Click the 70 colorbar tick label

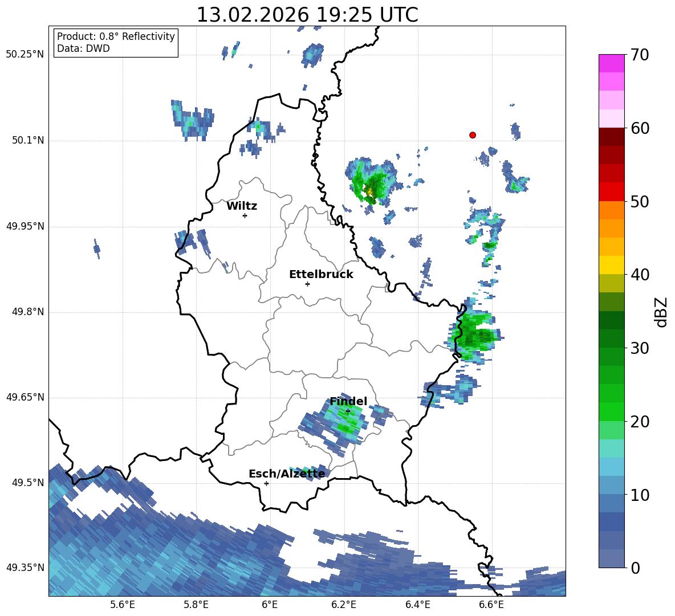640,55
